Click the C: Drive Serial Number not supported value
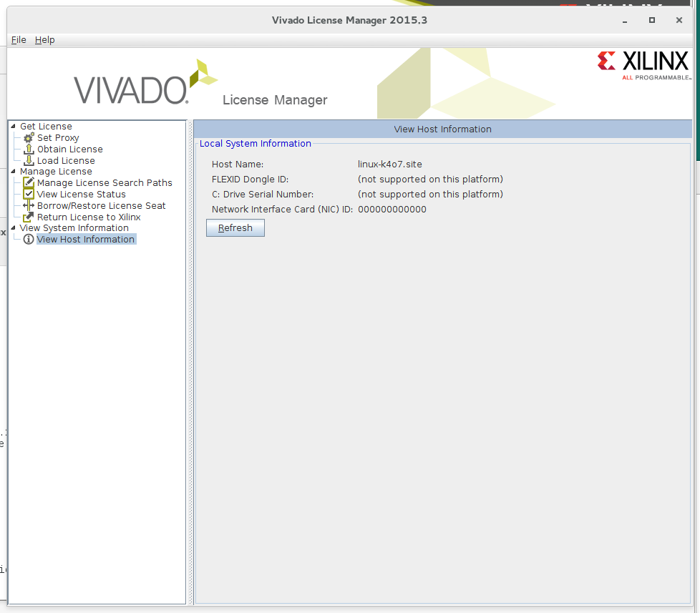The width and height of the screenshot is (700, 613). (430, 194)
